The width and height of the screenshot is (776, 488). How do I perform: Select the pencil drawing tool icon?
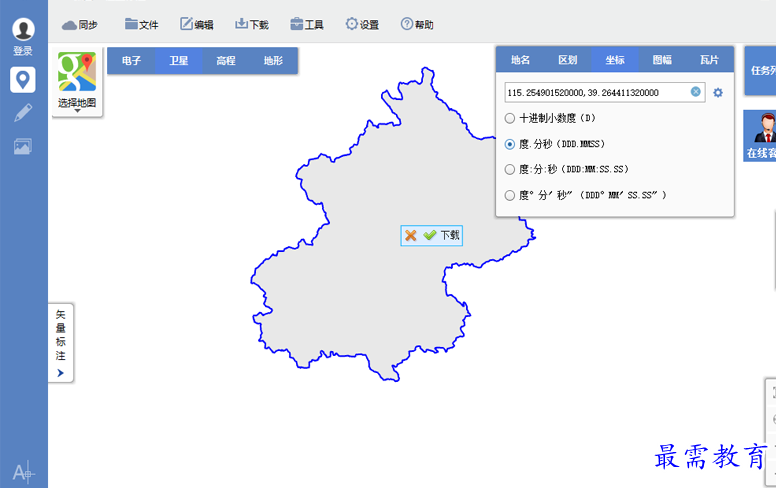(23, 113)
